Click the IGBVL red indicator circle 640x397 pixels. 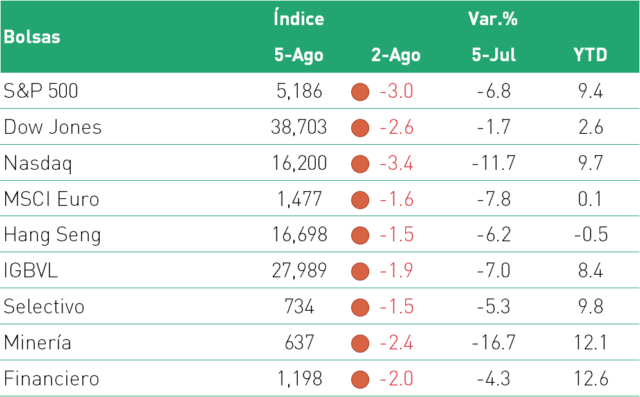tap(360, 271)
